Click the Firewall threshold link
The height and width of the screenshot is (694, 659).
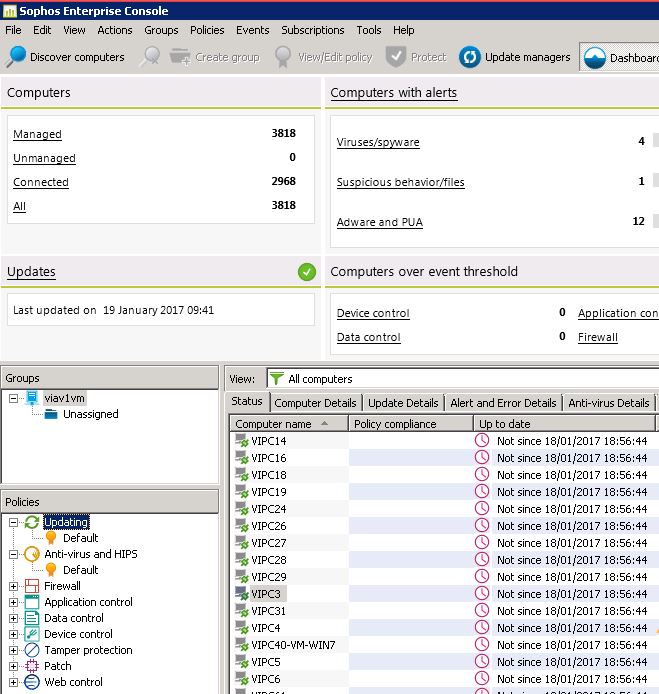[597, 337]
